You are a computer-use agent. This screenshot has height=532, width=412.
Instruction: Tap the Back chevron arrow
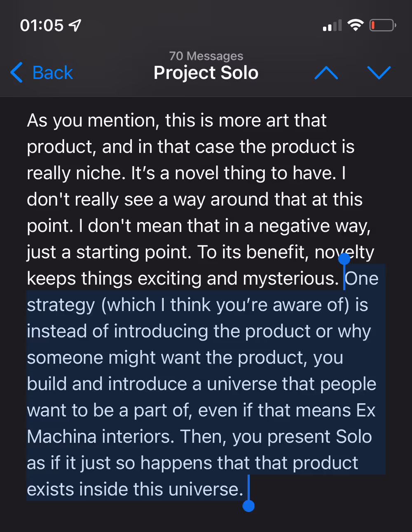(17, 73)
